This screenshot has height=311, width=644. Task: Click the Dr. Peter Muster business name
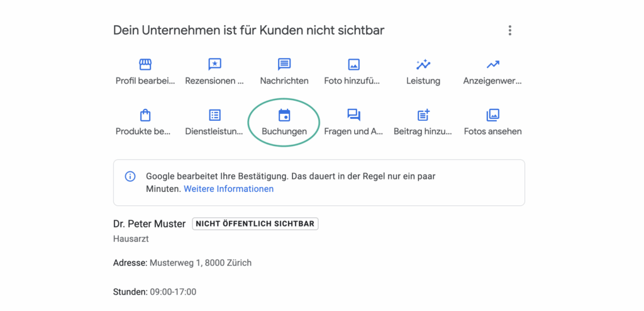150,223
